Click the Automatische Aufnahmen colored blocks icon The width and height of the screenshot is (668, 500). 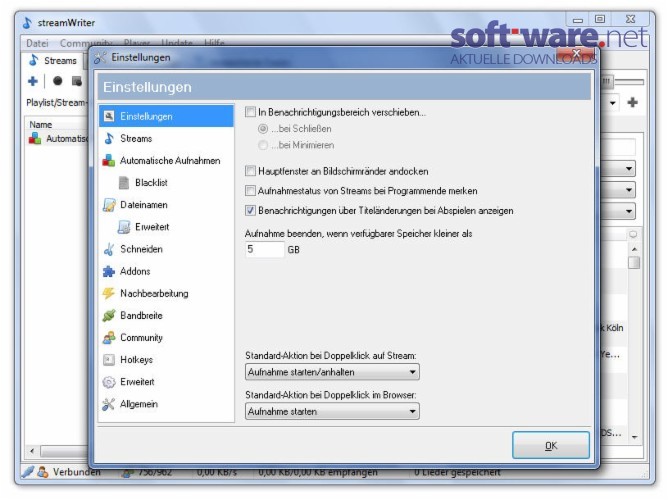click(x=109, y=161)
